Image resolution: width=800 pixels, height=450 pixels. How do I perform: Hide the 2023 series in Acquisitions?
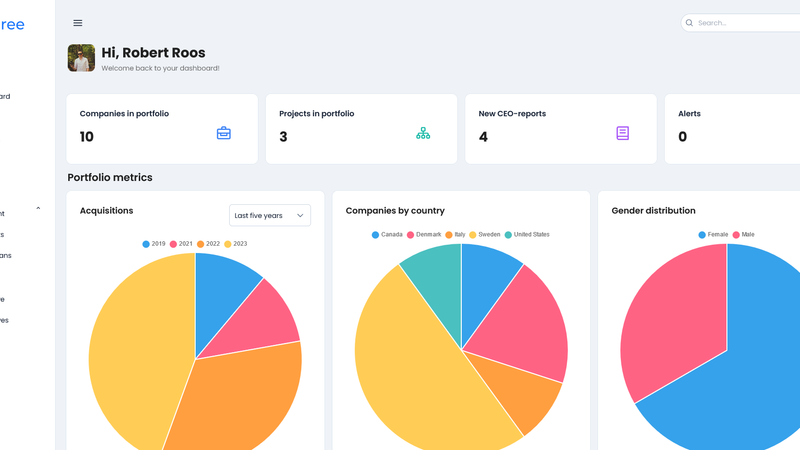tap(235, 244)
